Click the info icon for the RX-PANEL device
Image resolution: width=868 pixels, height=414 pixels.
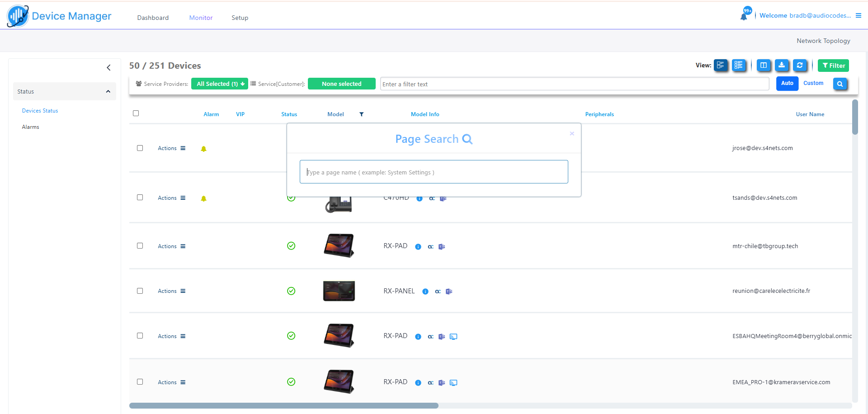pyautogui.click(x=425, y=292)
